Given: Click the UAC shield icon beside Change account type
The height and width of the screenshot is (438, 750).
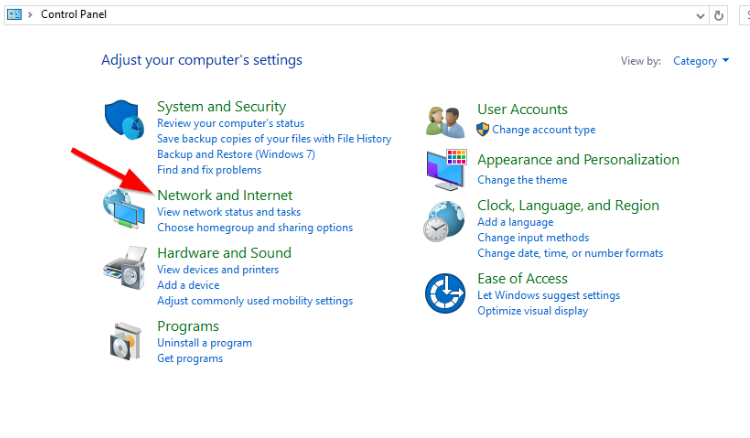Looking at the screenshot, I should 483,129.
